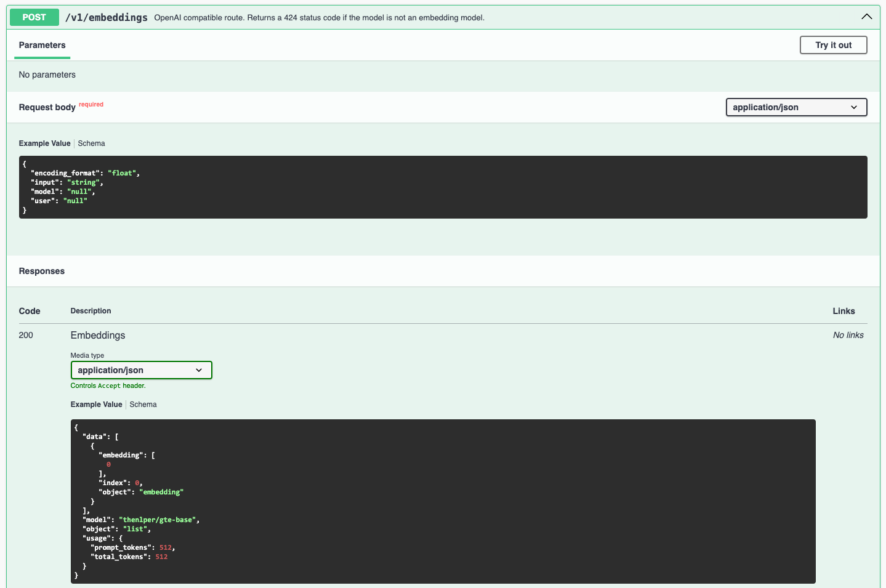
Task: Click dropdown arrow on response application/json selector
Action: click(199, 370)
